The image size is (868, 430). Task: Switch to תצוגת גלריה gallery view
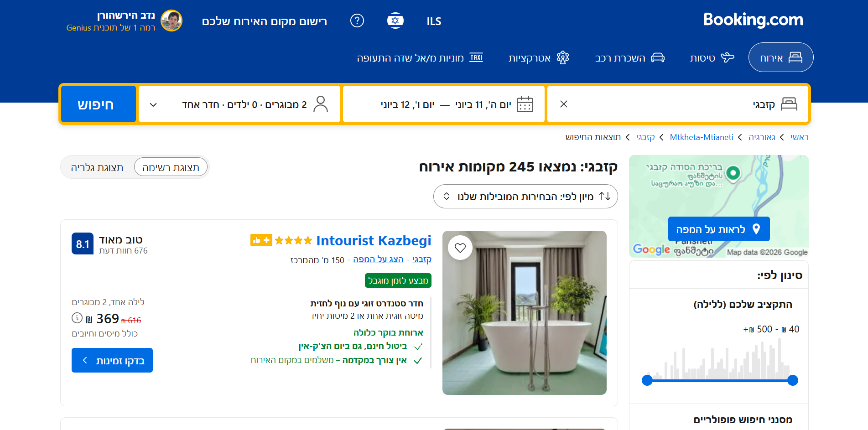pos(97,167)
